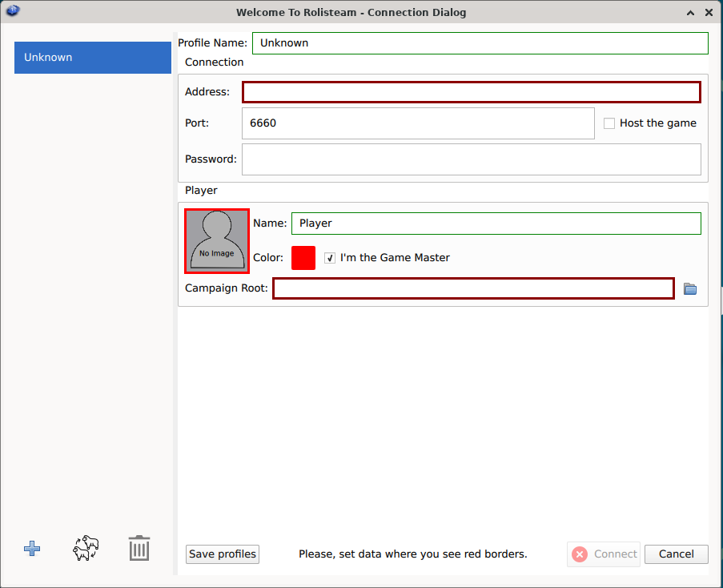Clone the selected profile using sheep icon
This screenshot has width=723, height=588.
[x=86, y=549]
